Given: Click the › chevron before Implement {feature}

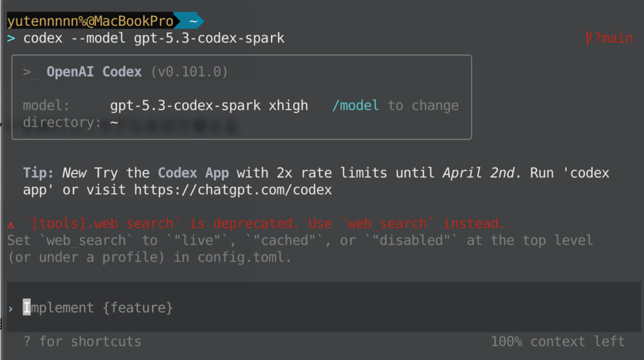Looking at the screenshot, I should coord(11,308).
